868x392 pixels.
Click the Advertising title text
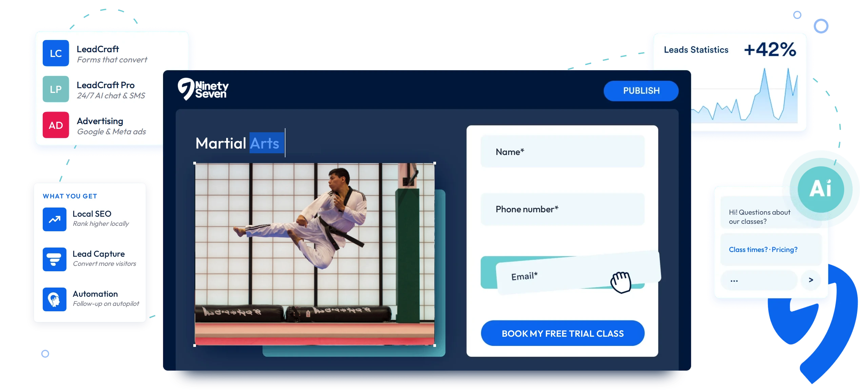[100, 121]
